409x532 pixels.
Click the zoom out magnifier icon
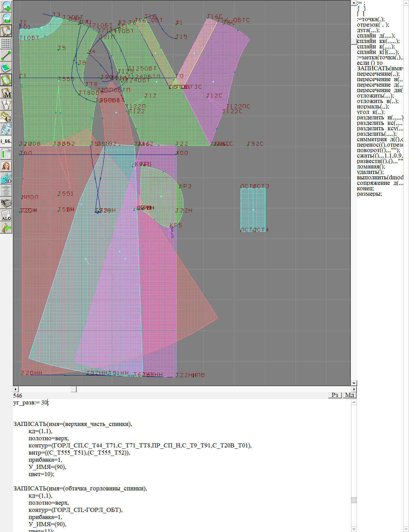click(x=6, y=18)
